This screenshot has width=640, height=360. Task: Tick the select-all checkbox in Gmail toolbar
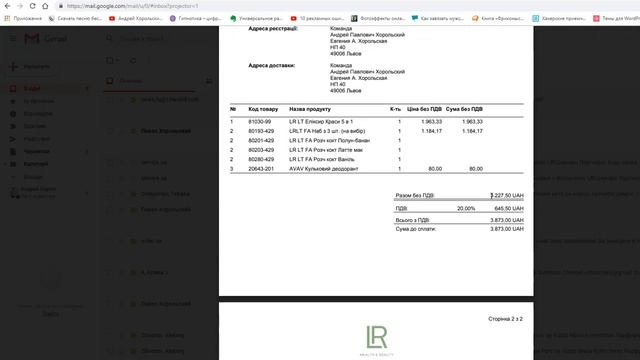(x=110, y=60)
